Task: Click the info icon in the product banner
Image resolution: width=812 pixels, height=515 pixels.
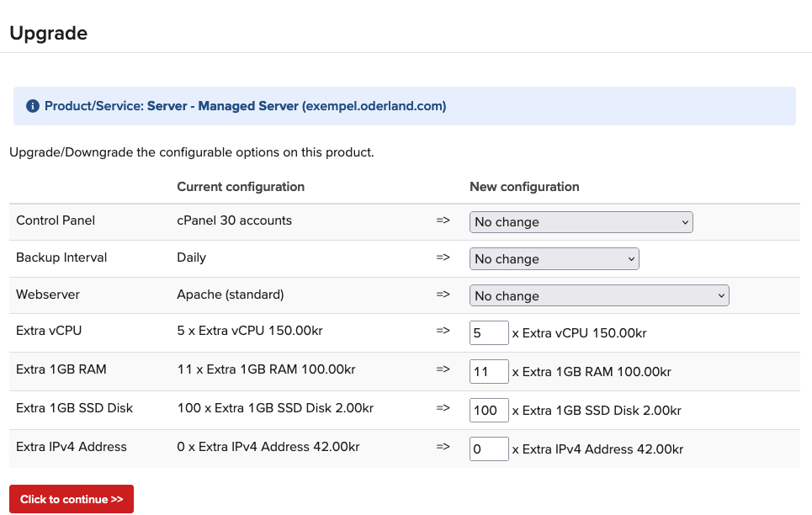Action: pyautogui.click(x=33, y=107)
